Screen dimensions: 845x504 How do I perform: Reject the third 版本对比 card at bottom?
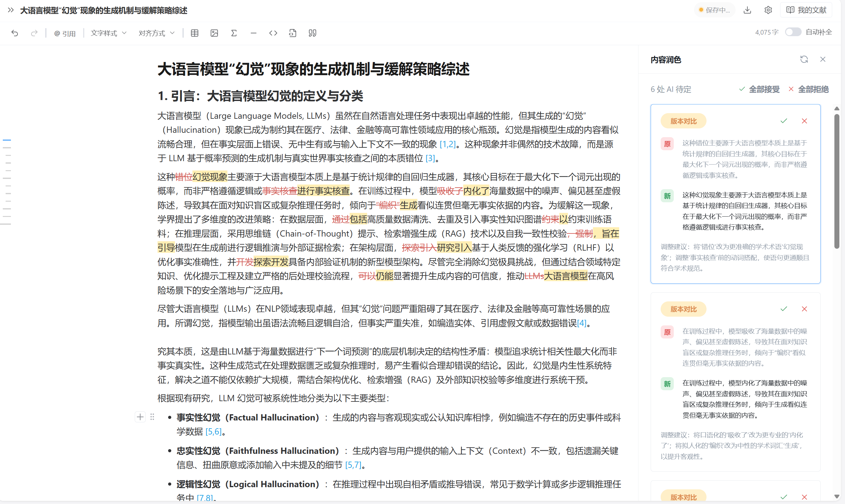coord(804,497)
